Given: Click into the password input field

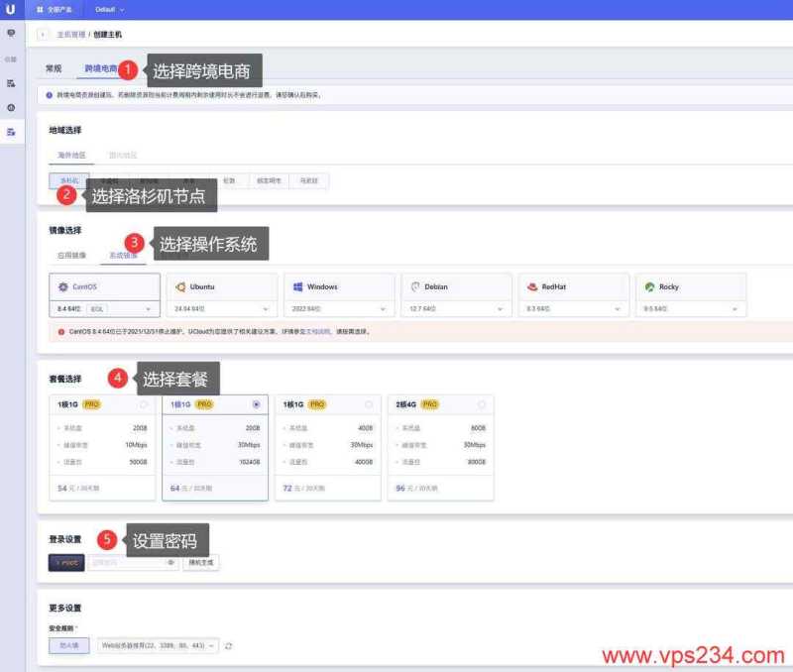Looking at the screenshot, I should click(x=126, y=562).
